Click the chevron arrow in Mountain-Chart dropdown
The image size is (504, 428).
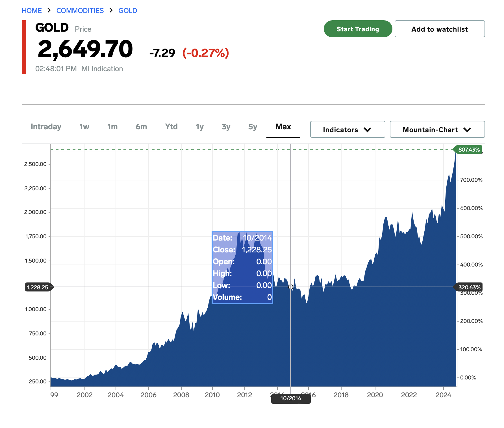[x=467, y=130]
